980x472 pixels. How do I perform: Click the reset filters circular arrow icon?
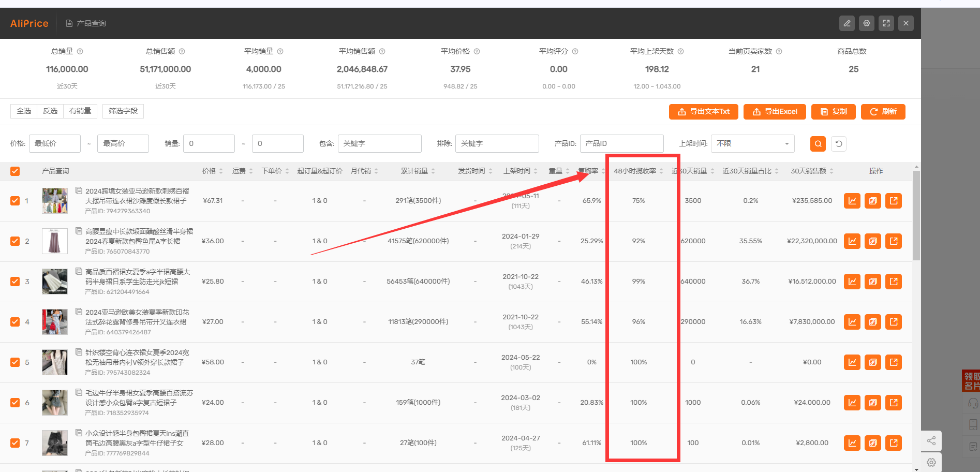[839, 144]
